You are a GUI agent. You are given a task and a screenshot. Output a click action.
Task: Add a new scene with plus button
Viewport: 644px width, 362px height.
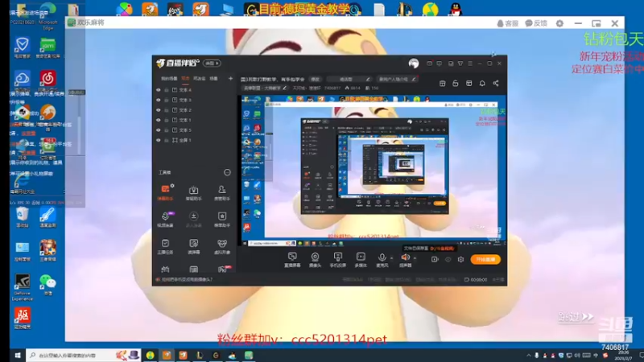click(230, 78)
